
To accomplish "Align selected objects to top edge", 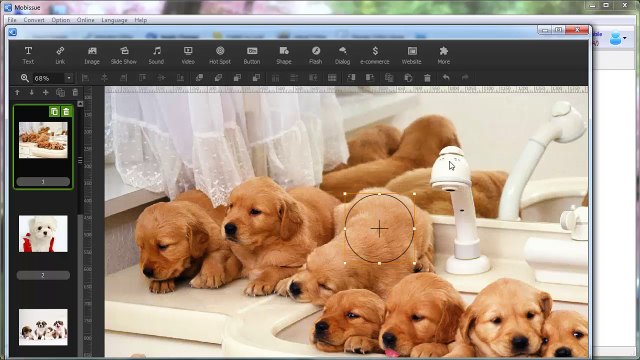I will click(142, 78).
